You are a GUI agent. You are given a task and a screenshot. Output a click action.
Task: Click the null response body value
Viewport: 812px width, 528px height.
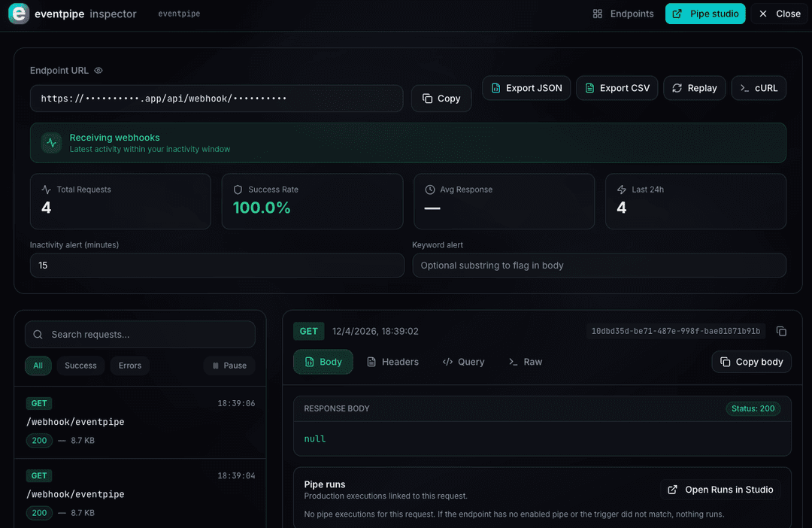315,439
